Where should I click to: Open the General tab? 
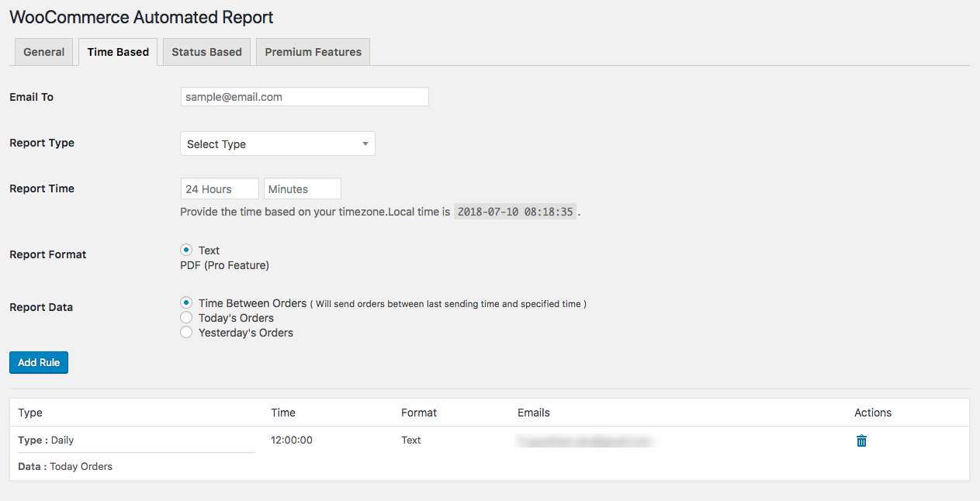pyautogui.click(x=44, y=52)
